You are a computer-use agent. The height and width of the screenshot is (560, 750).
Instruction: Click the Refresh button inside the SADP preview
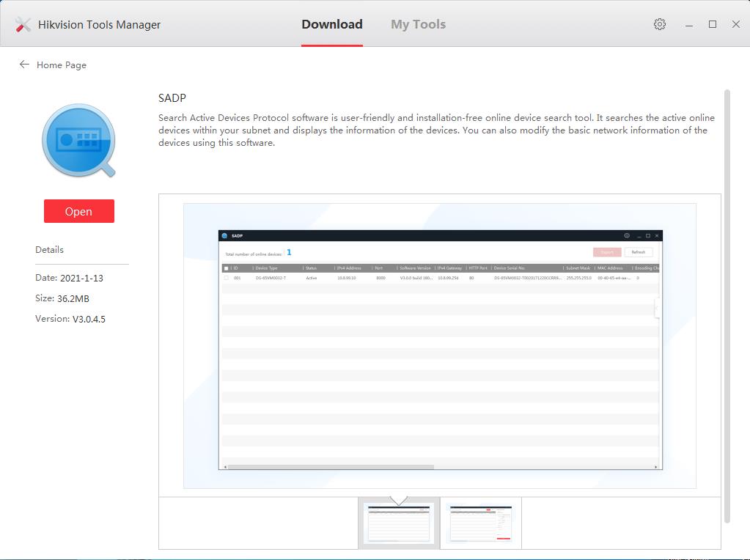[x=640, y=251]
